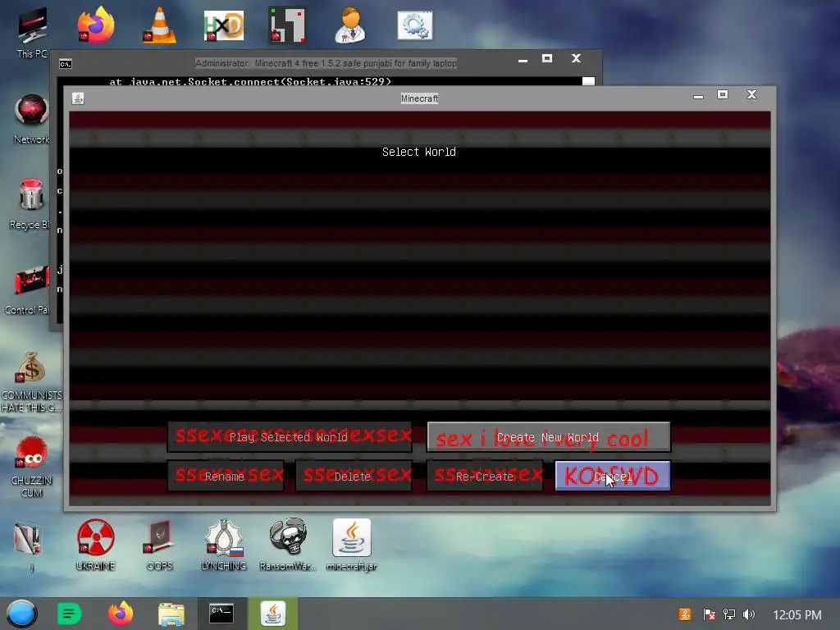The image size is (840, 630).
Task: Click the Administrator console window title text
Action: click(326, 63)
